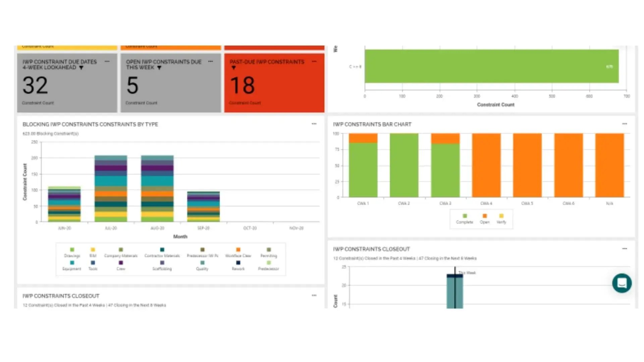
Task: Click the Blocking IWP Constraints by Type title
Action: (90, 124)
